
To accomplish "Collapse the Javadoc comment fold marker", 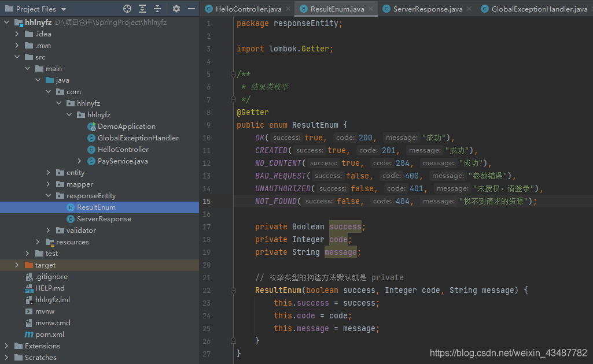I will 233,75.
